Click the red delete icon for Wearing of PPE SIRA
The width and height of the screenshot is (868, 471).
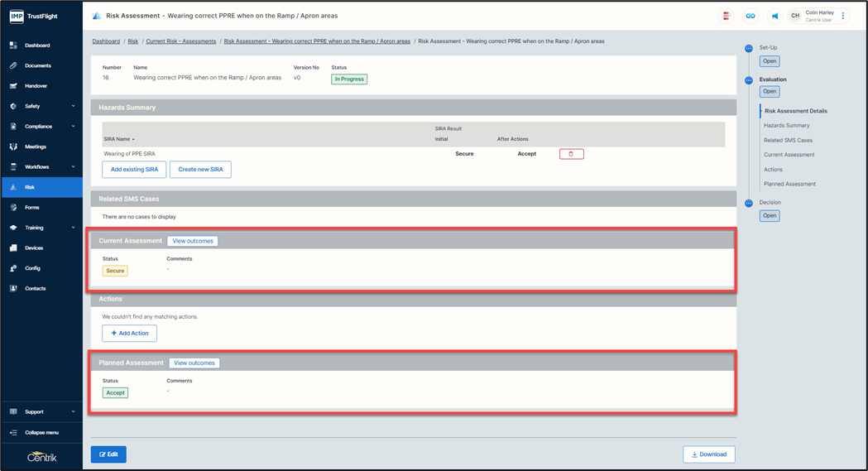[571, 154]
